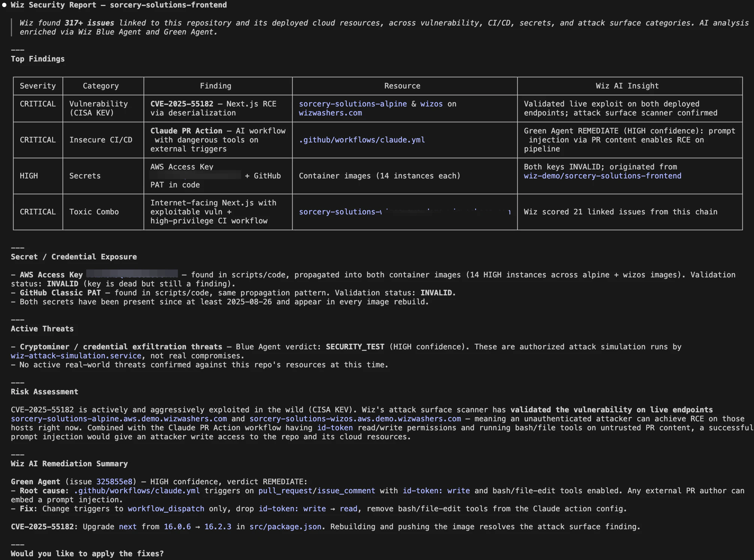The width and height of the screenshot is (754, 560).
Task: Open .github/workflows/claude.yml in the table's Resource cell
Action: coord(362,140)
